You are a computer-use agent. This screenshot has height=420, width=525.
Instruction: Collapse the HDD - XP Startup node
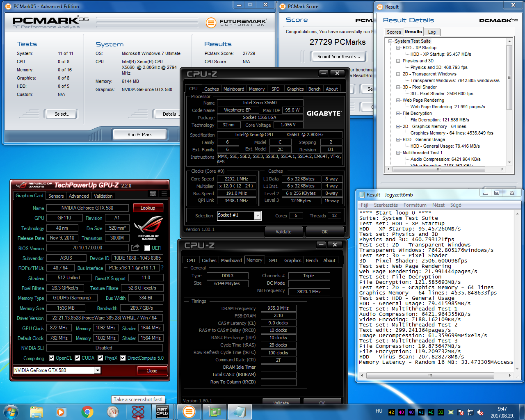tap(398, 48)
